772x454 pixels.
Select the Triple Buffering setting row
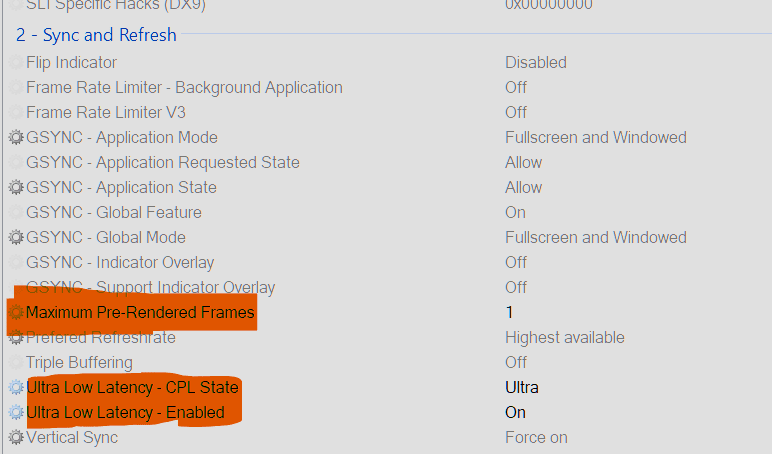click(x=79, y=363)
